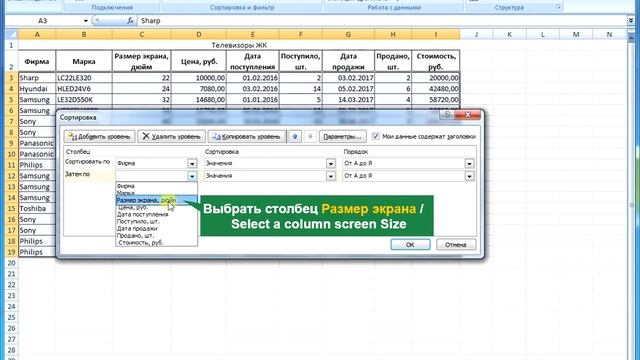640x360 pixels.
Task: Open the Name Box dropdown arrow
Action: point(85,20)
